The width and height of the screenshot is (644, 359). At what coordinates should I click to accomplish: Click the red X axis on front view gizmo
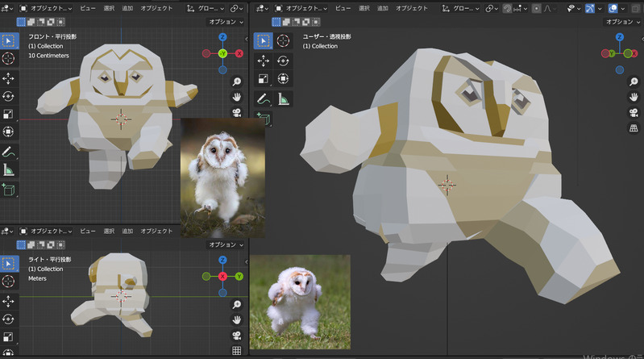tap(239, 53)
